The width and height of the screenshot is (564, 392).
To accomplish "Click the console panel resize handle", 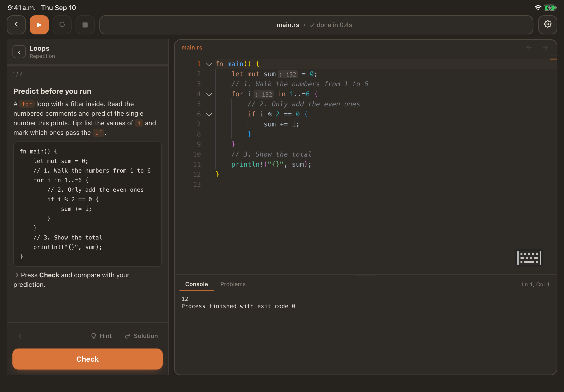I will 365,275.
